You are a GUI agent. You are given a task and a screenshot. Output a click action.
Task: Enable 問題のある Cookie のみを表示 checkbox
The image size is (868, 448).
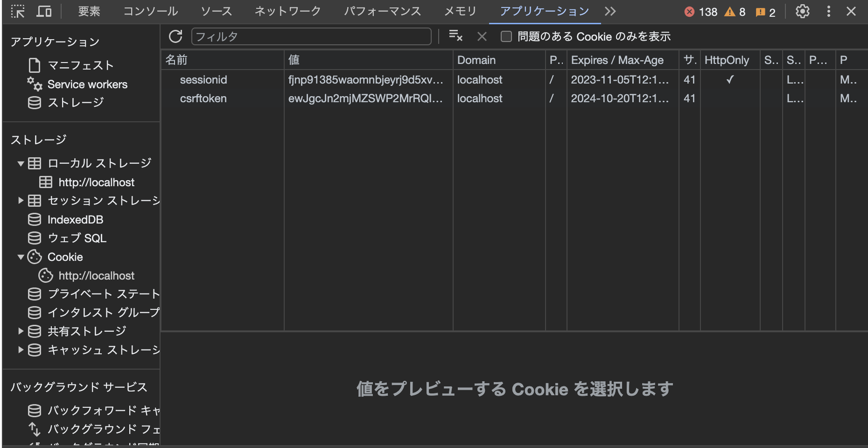click(506, 36)
